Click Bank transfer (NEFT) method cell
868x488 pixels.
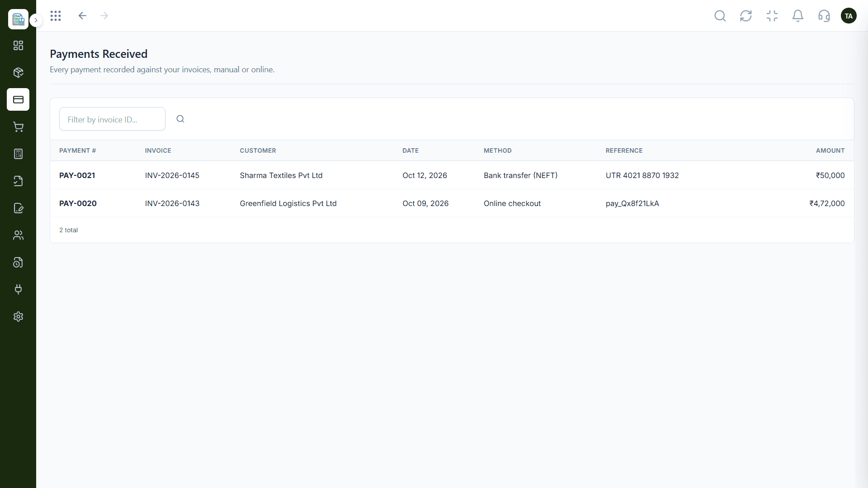click(x=521, y=175)
